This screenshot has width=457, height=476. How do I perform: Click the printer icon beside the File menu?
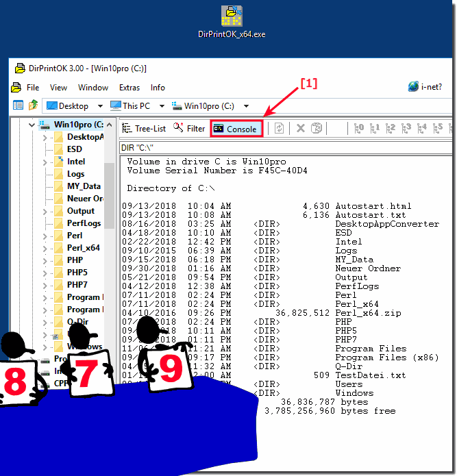16,88
